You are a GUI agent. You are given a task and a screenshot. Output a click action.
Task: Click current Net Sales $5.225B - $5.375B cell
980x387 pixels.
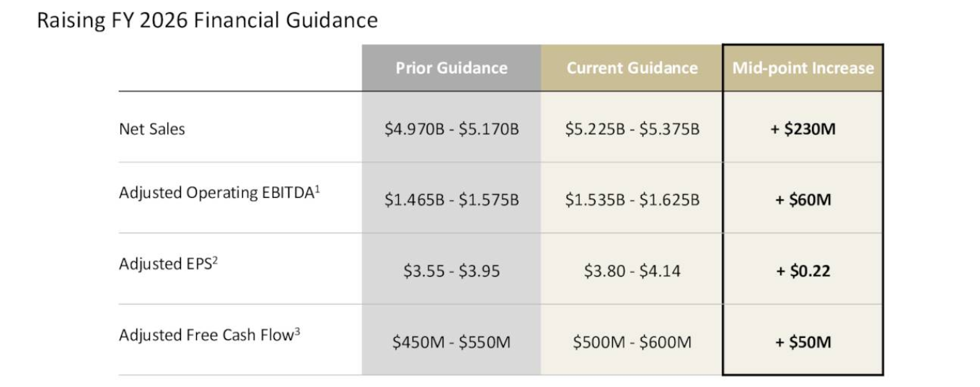pyautogui.click(x=632, y=130)
